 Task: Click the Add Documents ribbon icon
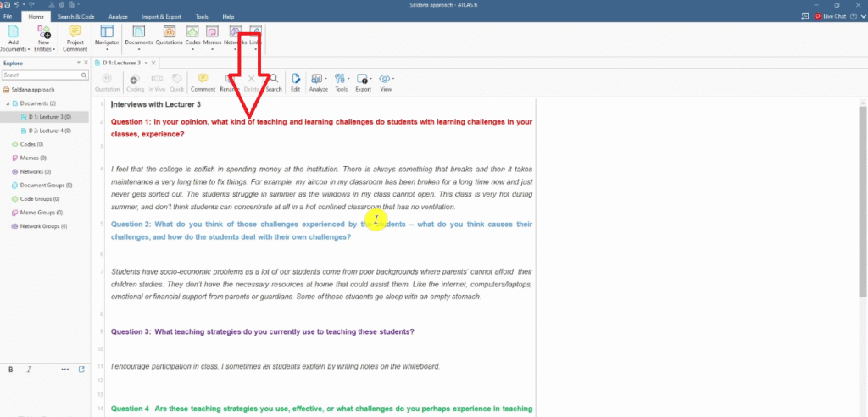coord(14,34)
